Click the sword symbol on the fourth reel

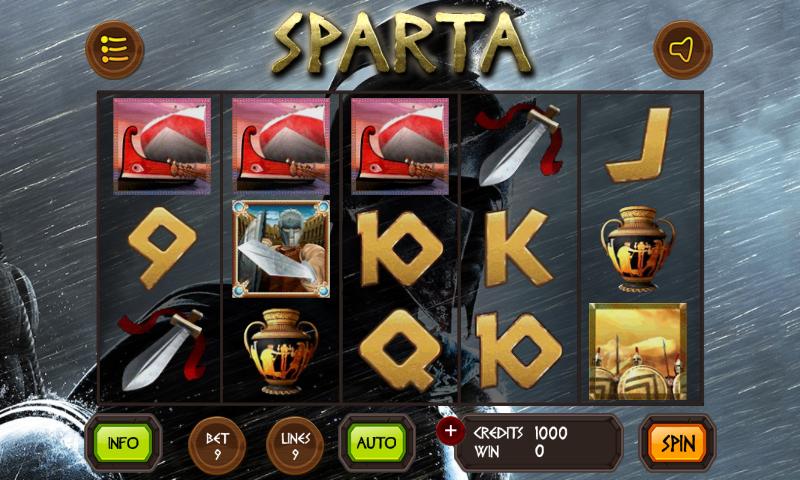519,144
